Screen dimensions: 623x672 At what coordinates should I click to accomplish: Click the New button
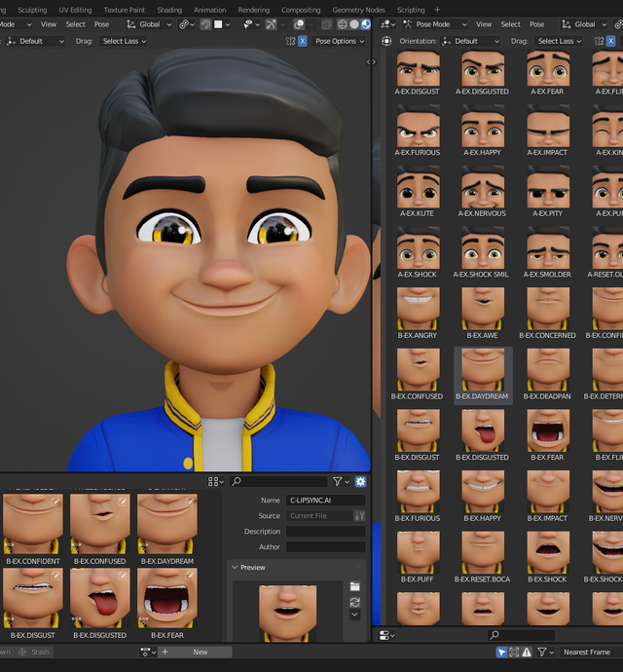pos(200,653)
